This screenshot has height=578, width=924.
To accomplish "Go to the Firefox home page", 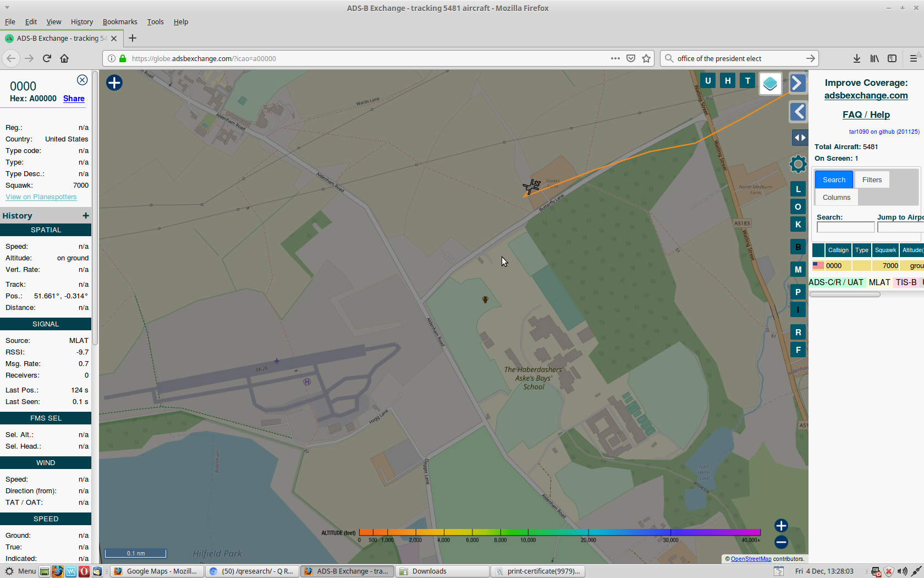I will pyautogui.click(x=64, y=58).
